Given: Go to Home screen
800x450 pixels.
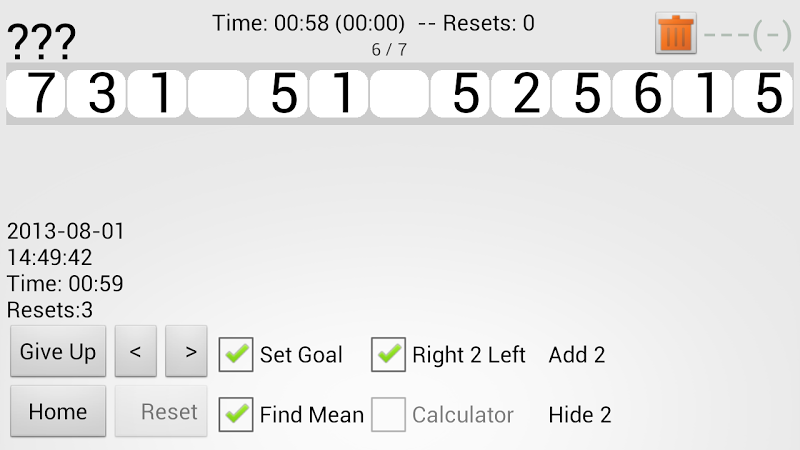Looking at the screenshot, I should 57,412.
